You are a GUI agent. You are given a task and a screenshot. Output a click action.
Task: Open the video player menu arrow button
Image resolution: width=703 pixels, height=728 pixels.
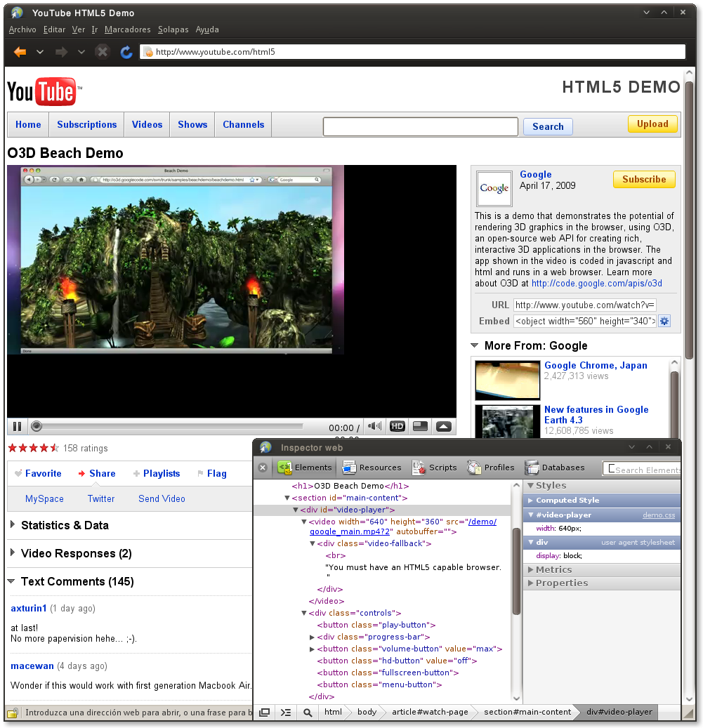pyautogui.click(x=444, y=426)
